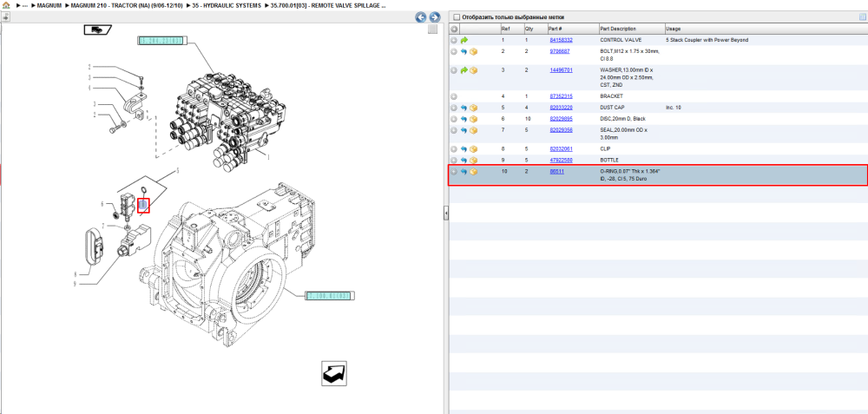This screenshot has width=868, height=414.
Task: Open part number link 82029358
Action: click(x=562, y=130)
